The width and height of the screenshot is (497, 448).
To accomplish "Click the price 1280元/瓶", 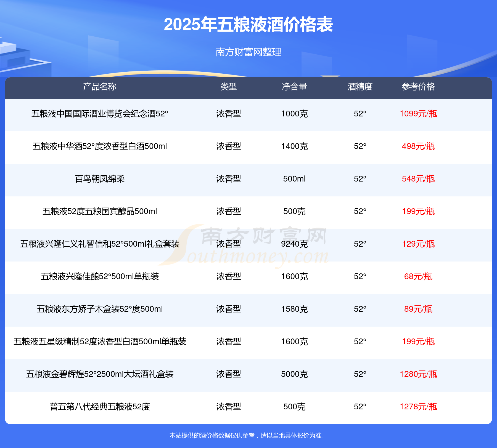I will pyautogui.click(x=418, y=374).
